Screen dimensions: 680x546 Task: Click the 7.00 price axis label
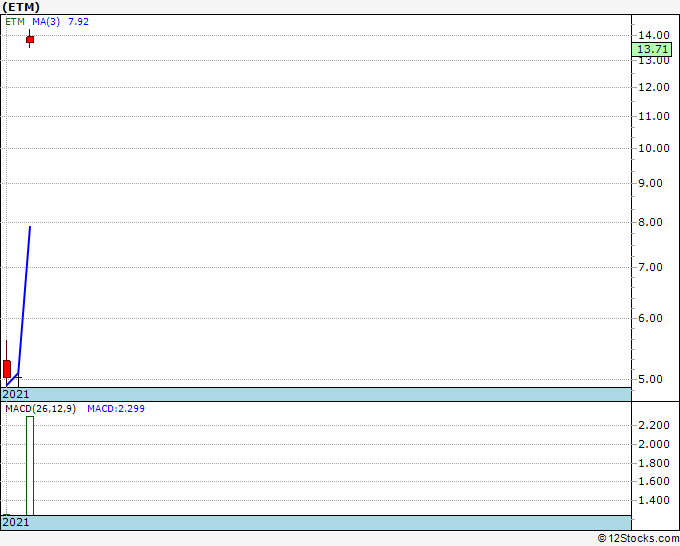[x=651, y=267]
